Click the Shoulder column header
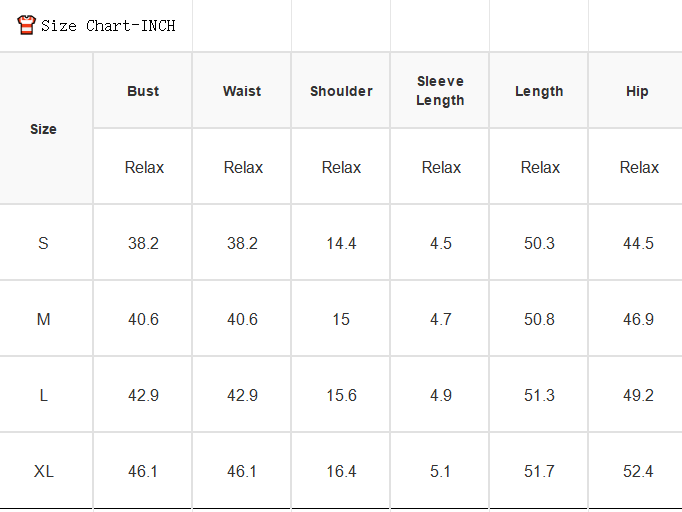682x512 pixels. tap(341, 91)
